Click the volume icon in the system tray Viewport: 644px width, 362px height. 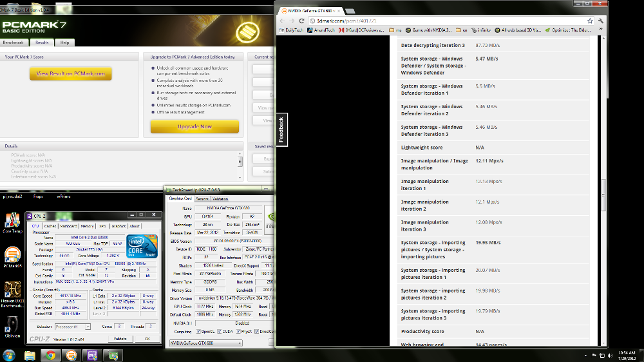(610, 356)
